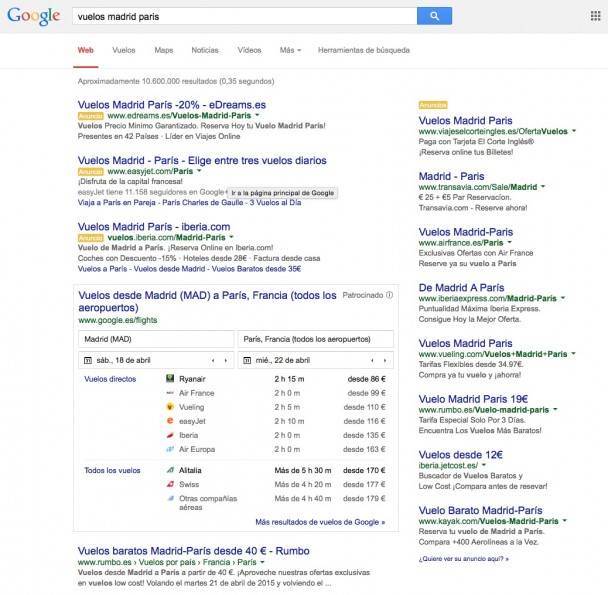608x595 pixels.
Task: Click the Air France airline logo
Action: coord(170,393)
